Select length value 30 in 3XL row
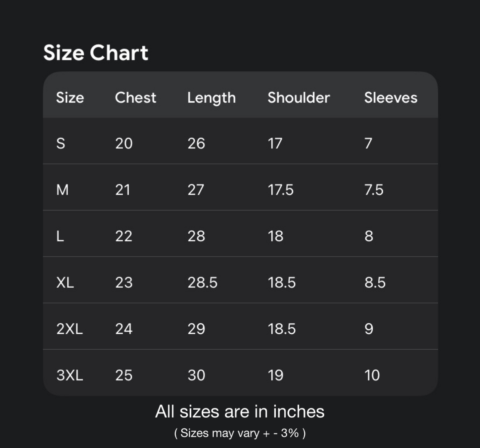 pos(196,375)
